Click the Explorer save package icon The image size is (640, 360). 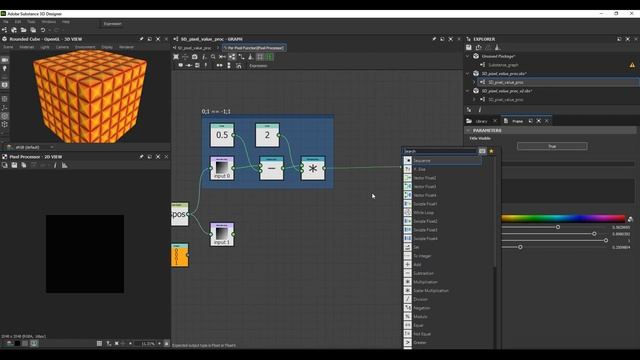[x=469, y=47]
